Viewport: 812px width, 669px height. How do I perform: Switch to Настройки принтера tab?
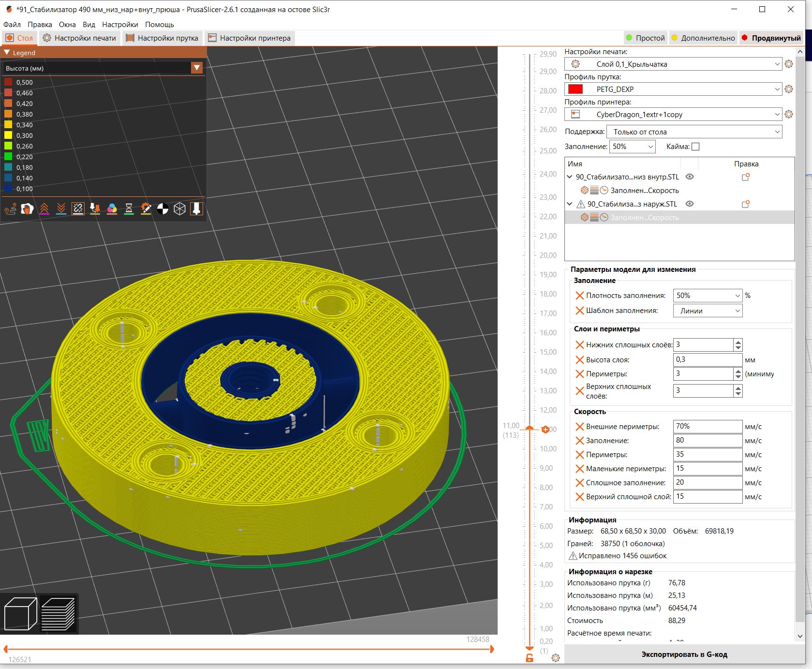[x=250, y=38]
